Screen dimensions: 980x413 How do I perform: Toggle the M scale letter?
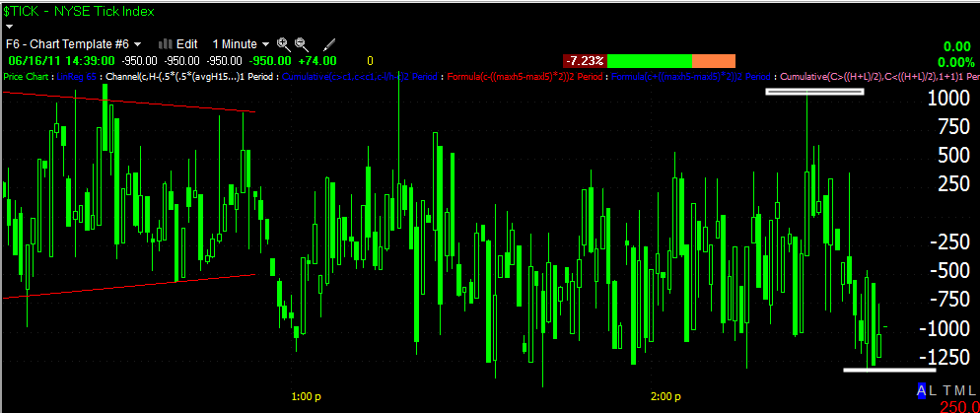click(x=958, y=391)
